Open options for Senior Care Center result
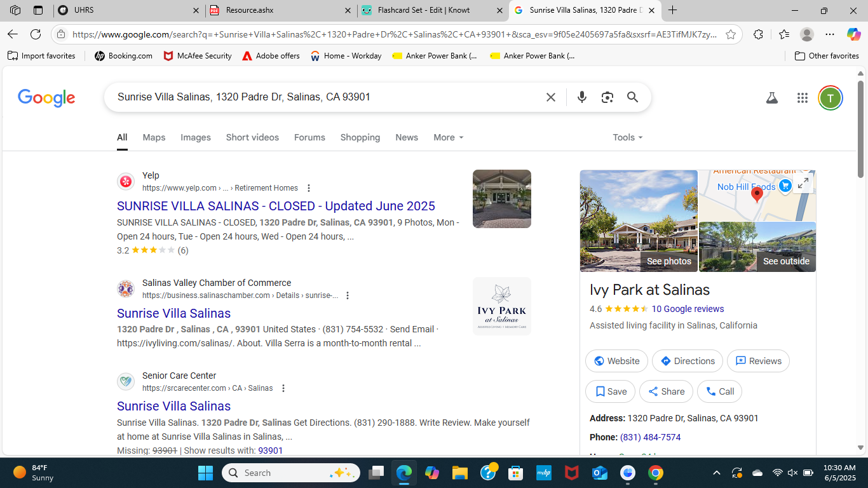The image size is (868, 488). tap(283, 388)
